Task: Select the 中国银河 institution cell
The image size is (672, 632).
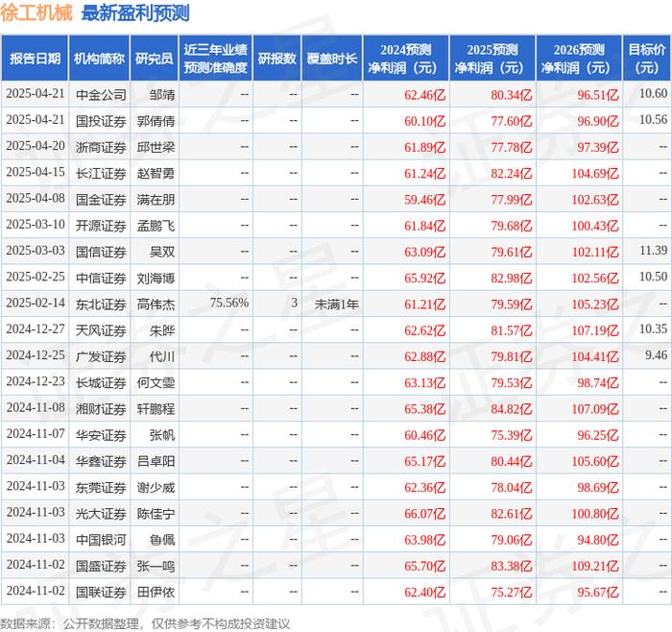Action: pyautogui.click(x=101, y=540)
